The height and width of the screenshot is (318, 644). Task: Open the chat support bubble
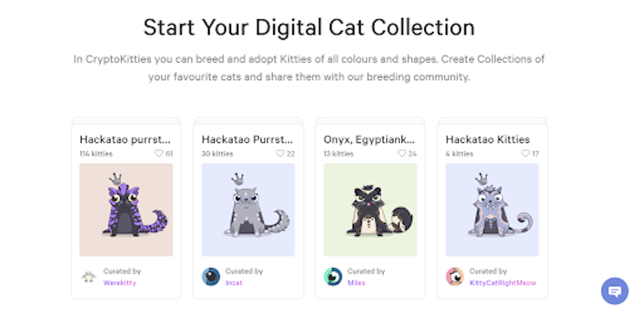point(615,291)
